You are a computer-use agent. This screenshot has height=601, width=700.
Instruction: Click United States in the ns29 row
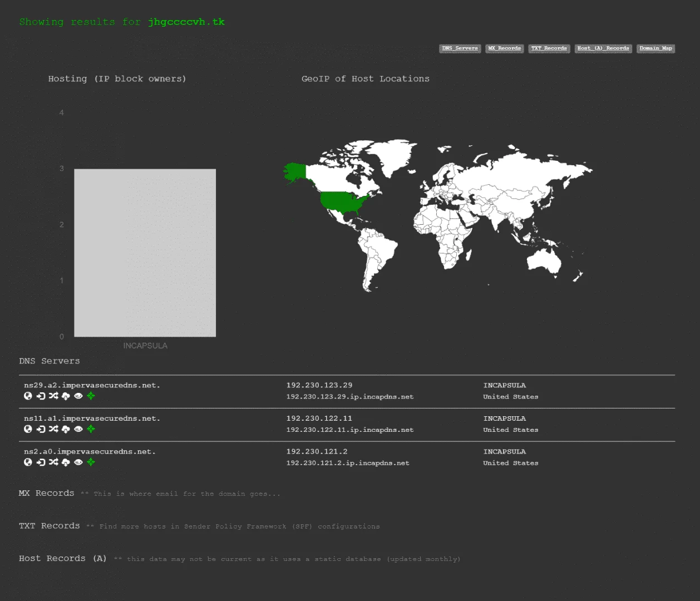click(x=511, y=397)
